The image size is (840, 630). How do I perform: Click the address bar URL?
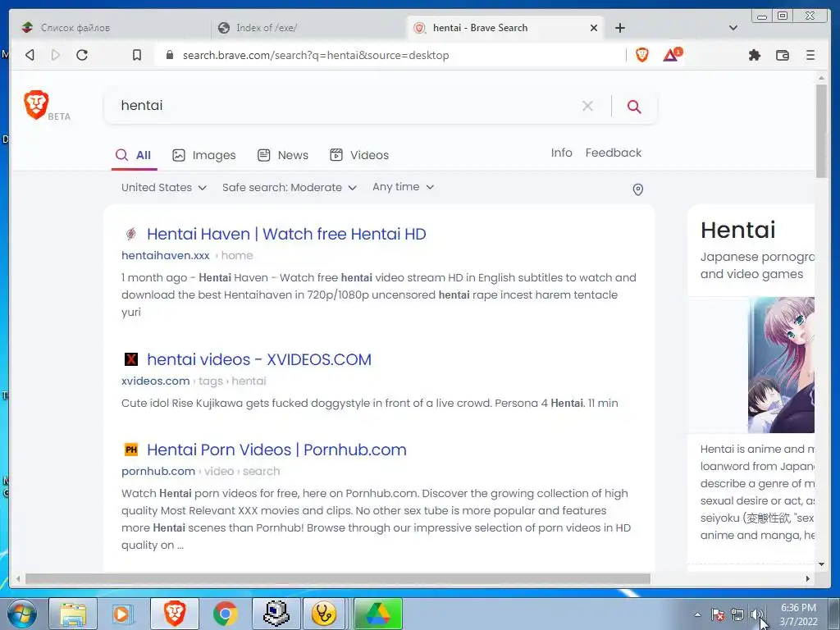pyautogui.click(x=316, y=55)
